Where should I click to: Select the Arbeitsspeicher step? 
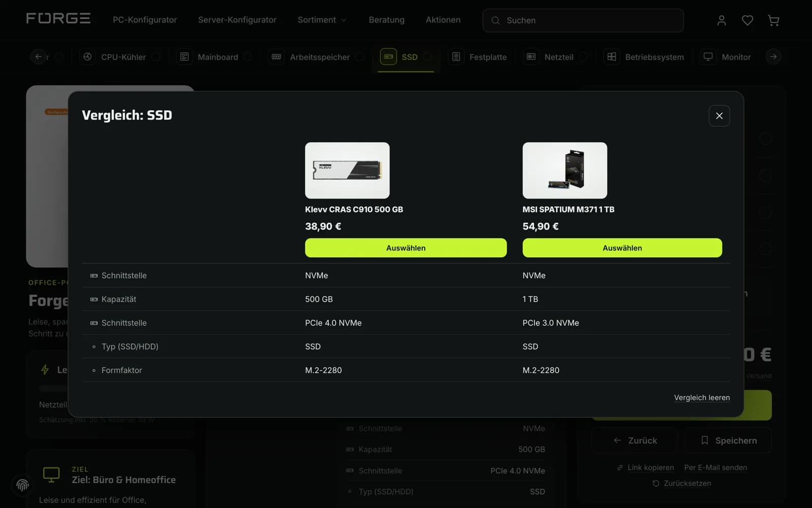317,57
